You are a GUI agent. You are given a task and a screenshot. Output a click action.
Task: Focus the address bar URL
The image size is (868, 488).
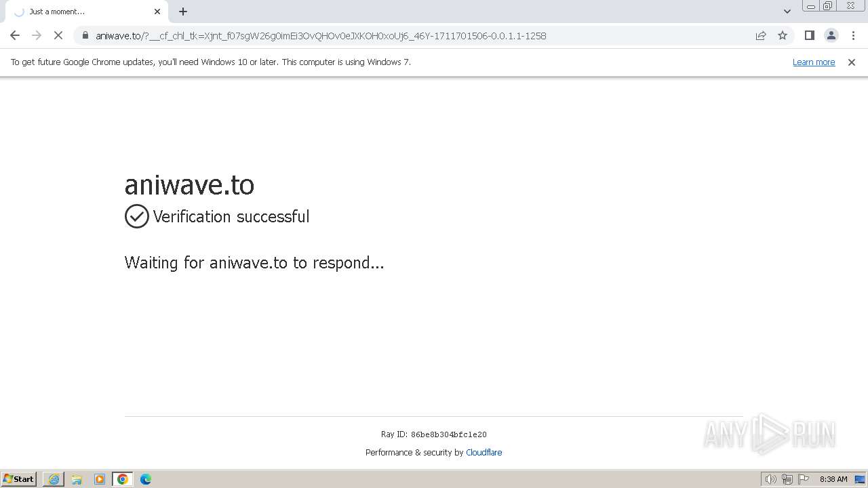[321, 36]
